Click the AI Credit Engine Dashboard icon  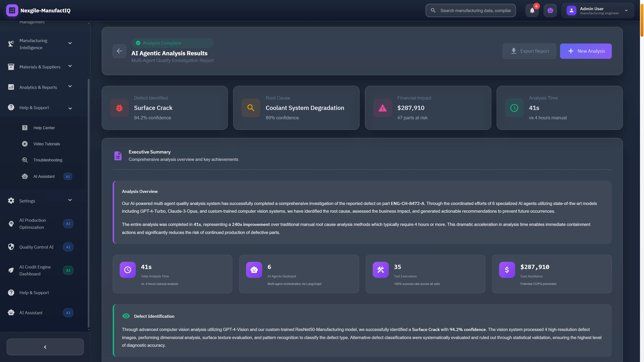[x=11, y=270]
